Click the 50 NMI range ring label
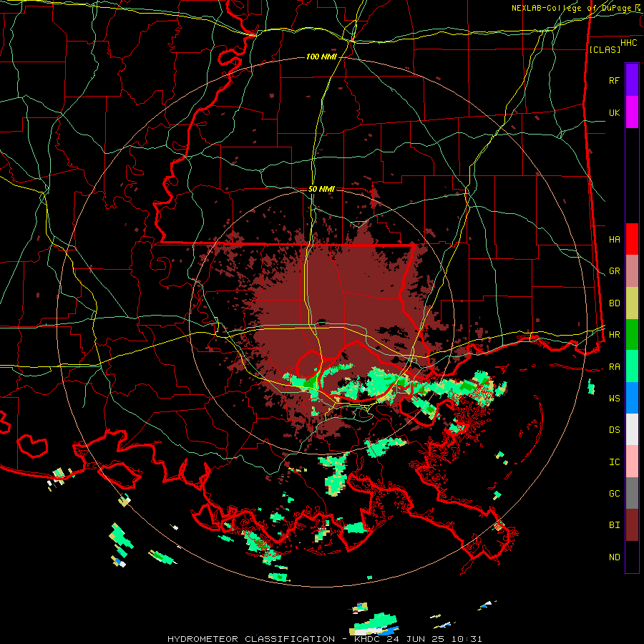The image size is (644, 644). [321, 189]
